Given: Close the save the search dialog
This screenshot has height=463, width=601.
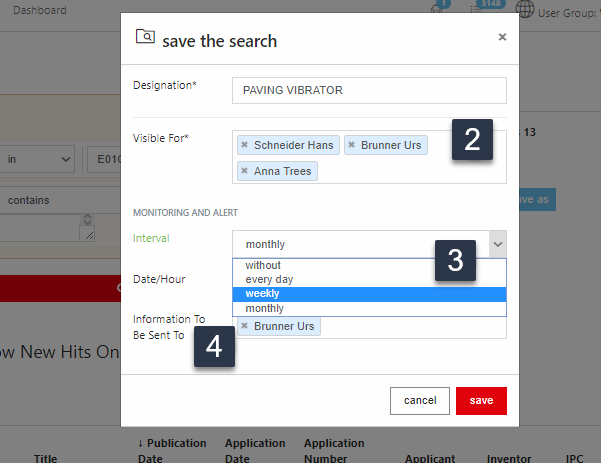Looking at the screenshot, I should click(502, 37).
